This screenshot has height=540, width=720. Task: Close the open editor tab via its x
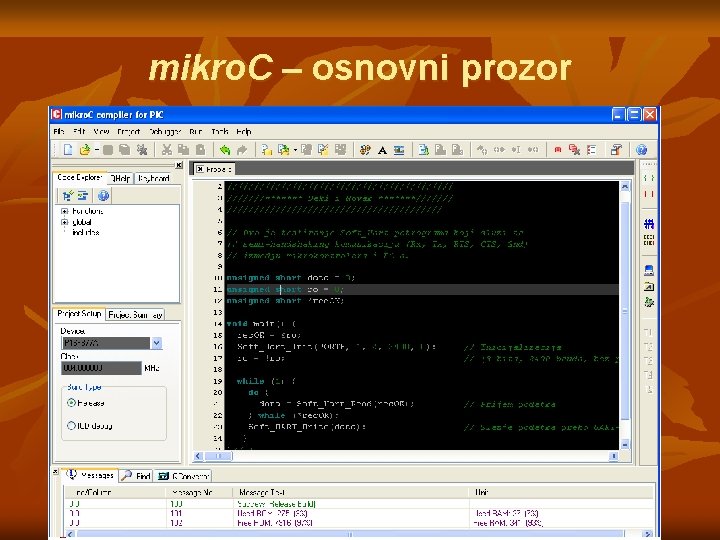pos(200,169)
